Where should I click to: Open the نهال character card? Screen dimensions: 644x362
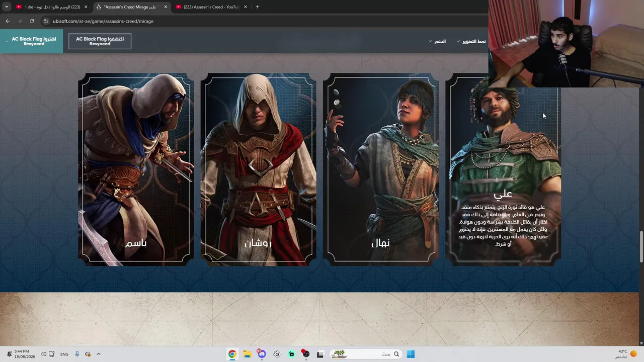point(381,169)
